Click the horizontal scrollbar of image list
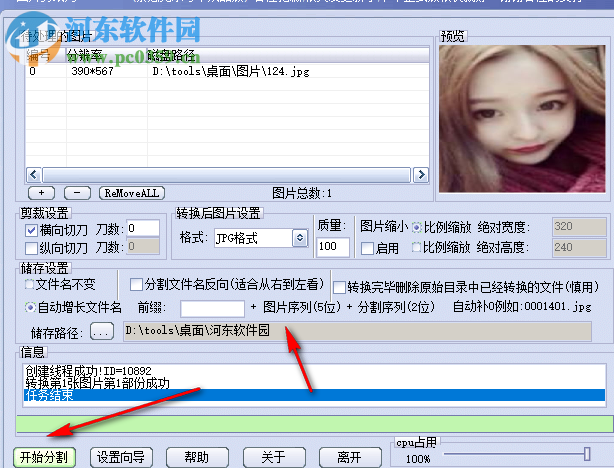 click(227, 175)
